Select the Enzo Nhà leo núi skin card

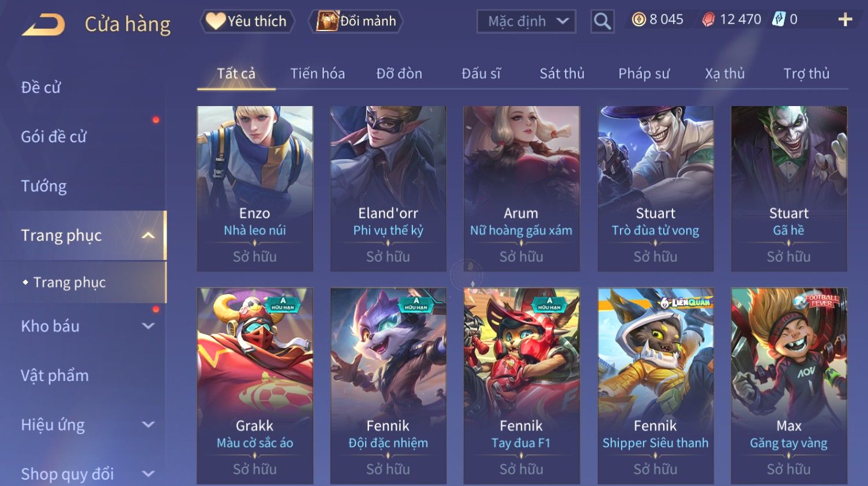click(255, 189)
